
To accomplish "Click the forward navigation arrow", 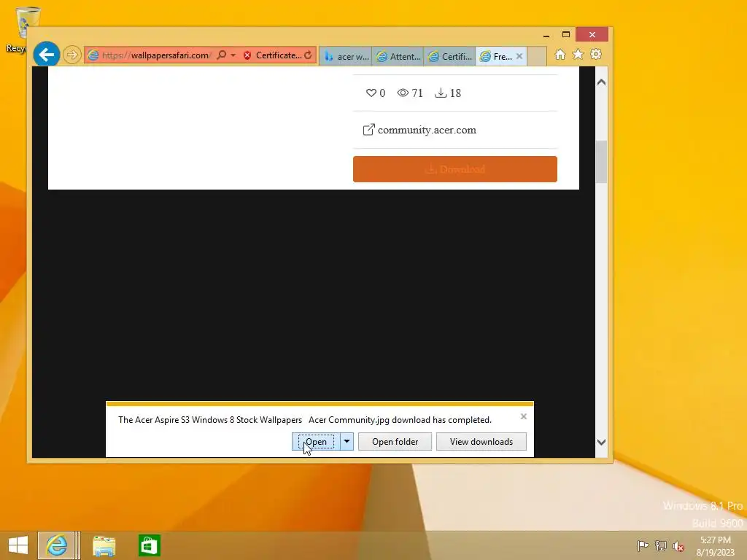I will click(x=72, y=55).
